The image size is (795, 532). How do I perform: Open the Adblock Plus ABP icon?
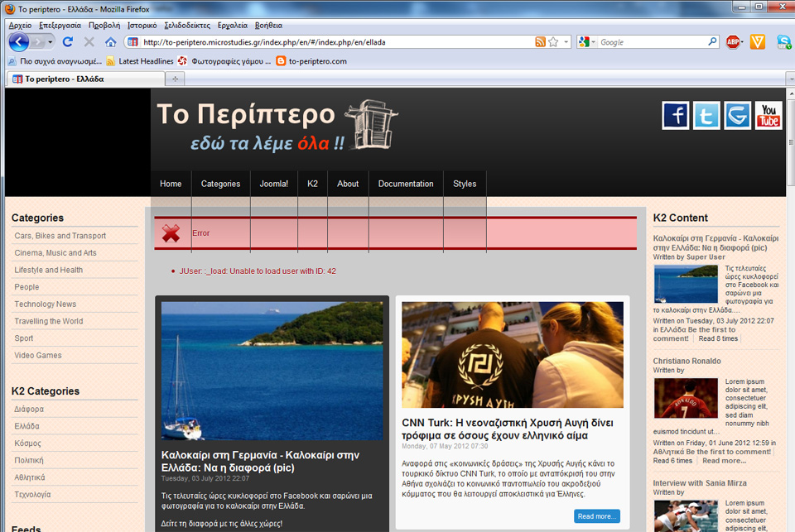(733, 42)
